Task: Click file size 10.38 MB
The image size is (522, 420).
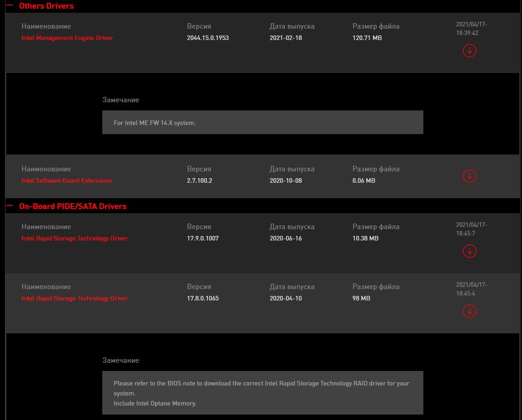Action: [x=365, y=238]
